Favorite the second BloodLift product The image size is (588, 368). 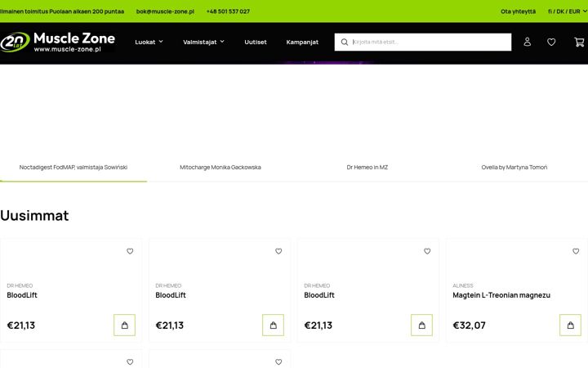278,251
